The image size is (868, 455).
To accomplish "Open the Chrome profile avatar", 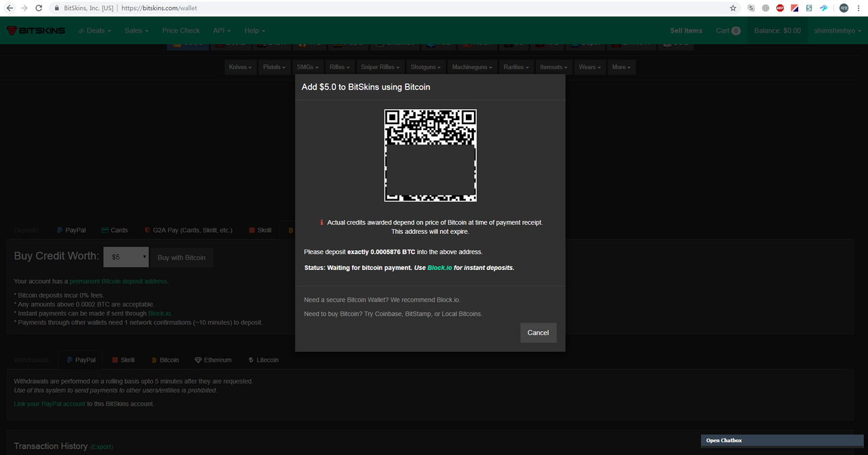I will pos(844,8).
